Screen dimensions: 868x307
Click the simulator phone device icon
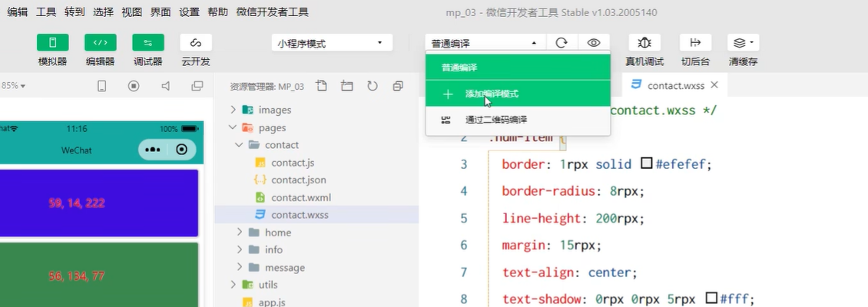(102, 86)
